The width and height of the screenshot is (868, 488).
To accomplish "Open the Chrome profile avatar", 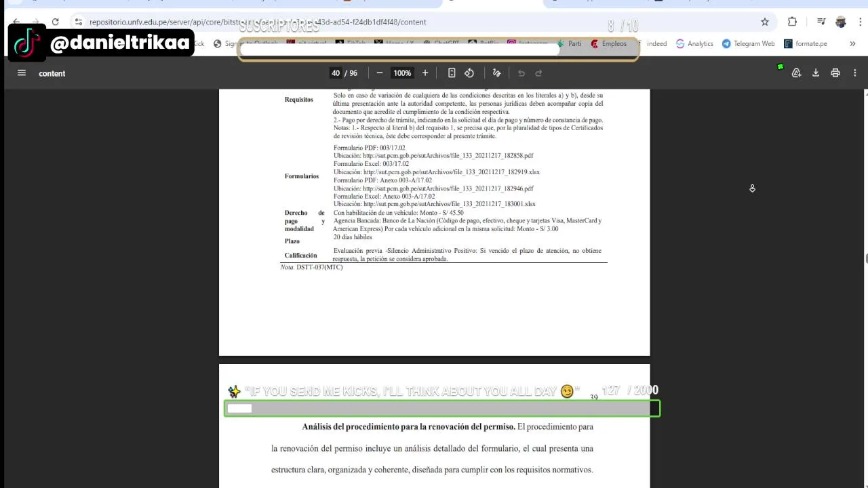I will [841, 22].
